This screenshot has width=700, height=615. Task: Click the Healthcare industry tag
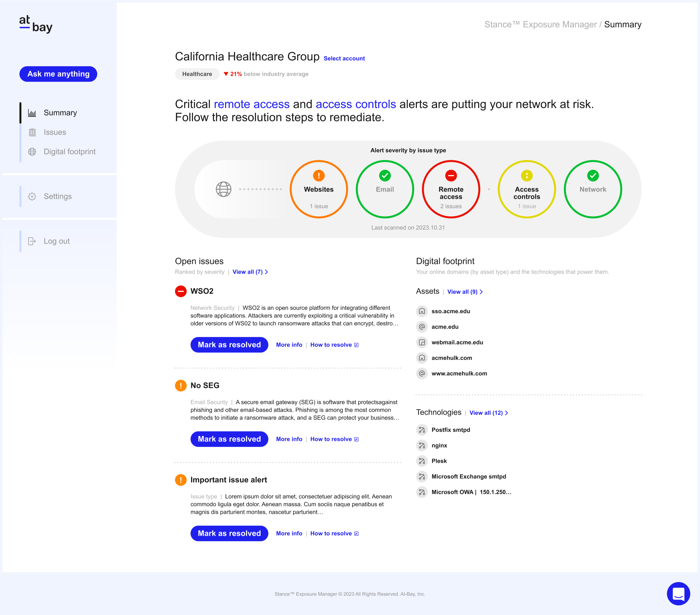197,74
